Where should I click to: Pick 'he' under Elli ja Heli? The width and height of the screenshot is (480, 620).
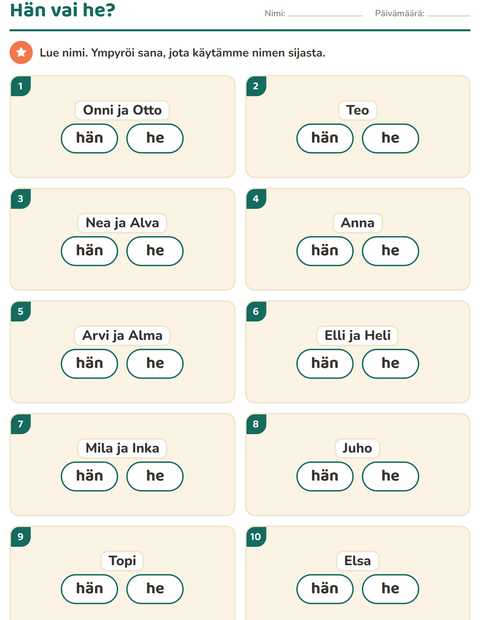(390, 363)
